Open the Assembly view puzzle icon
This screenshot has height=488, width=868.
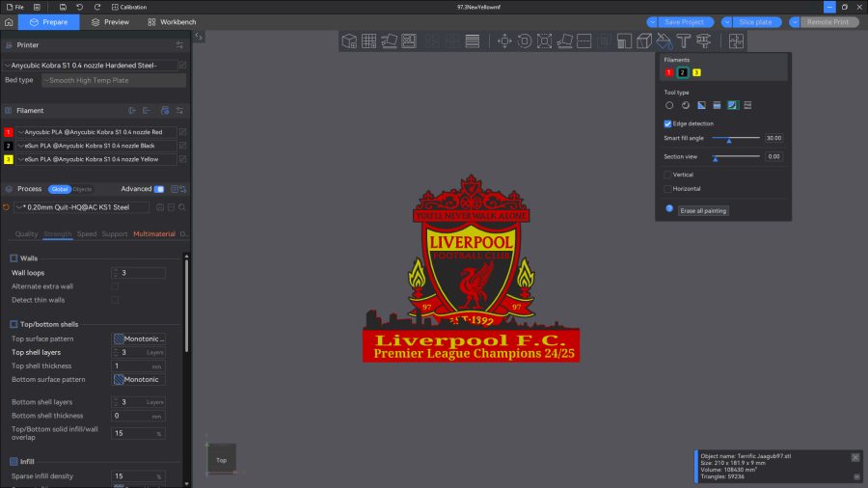[736, 41]
